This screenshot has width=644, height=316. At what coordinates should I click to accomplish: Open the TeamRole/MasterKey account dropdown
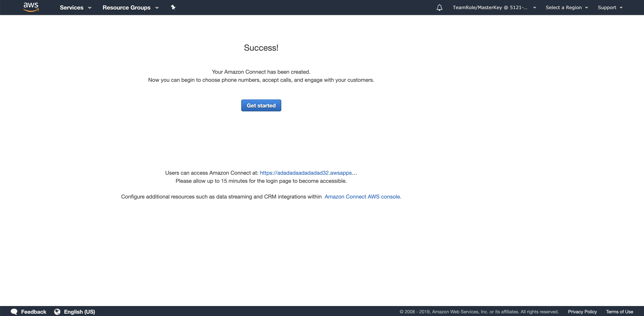click(x=494, y=7)
